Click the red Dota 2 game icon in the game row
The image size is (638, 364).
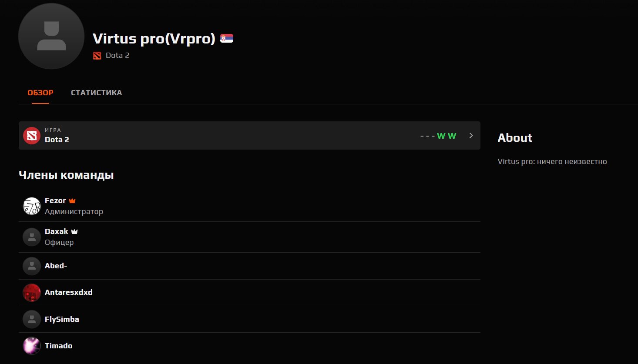[x=32, y=136]
